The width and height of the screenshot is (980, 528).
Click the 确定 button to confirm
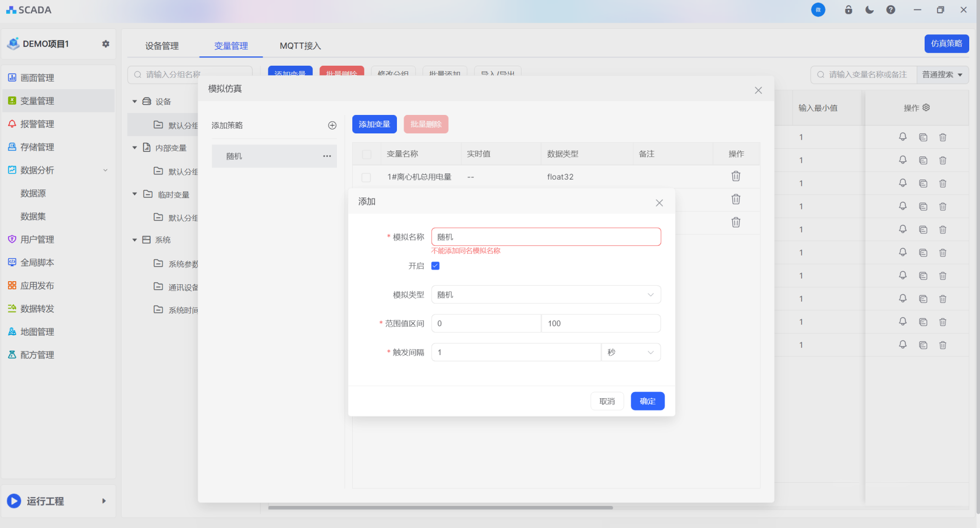tap(647, 401)
